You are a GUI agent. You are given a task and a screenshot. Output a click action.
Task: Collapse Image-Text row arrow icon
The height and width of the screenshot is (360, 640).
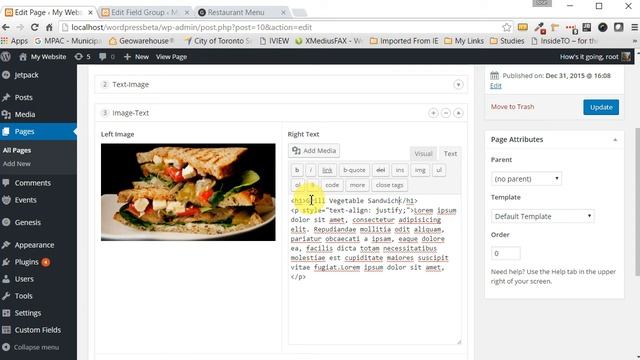tap(458, 113)
